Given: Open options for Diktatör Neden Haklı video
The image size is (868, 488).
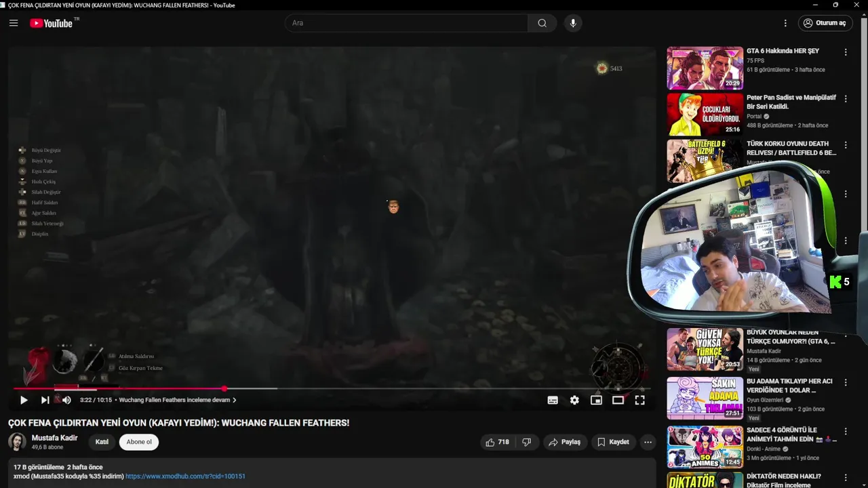Looking at the screenshot, I should coord(846,478).
